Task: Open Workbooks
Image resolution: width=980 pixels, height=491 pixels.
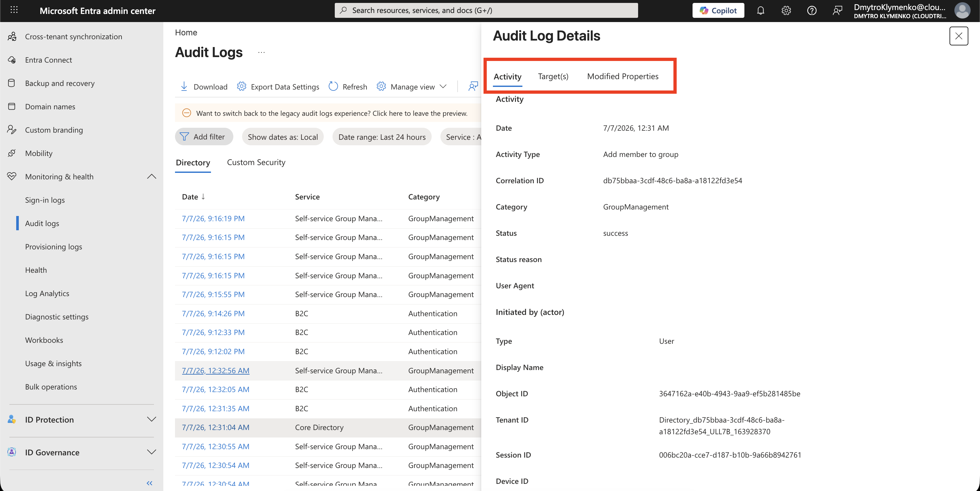Action: (x=44, y=340)
